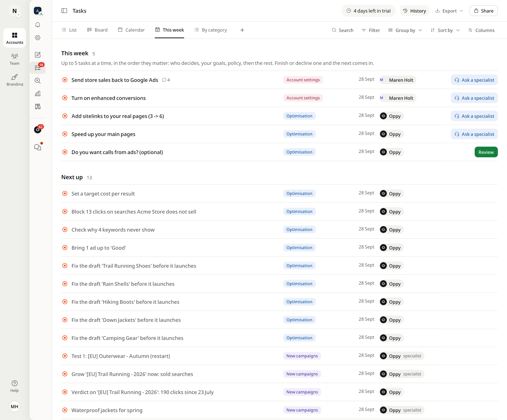The image size is (507, 420).
Task: Open Optimisation tag on Add sitelinks row
Action: coord(299,116)
